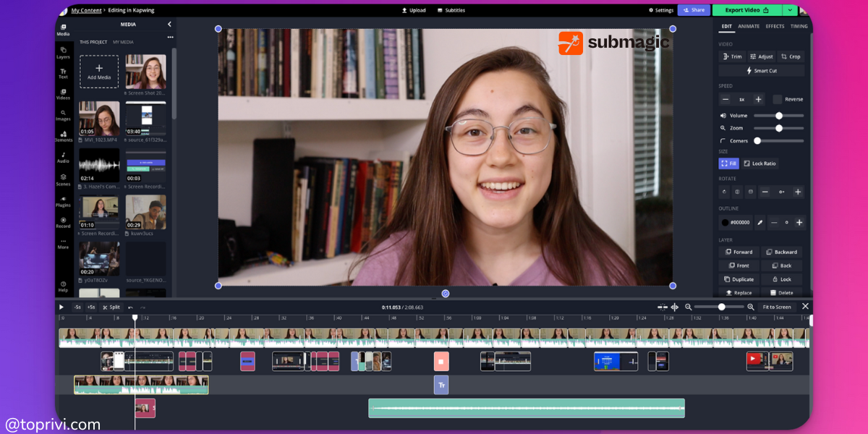The width and height of the screenshot is (868, 434).
Task: Open the Elements sidebar panel
Action: point(63,136)
